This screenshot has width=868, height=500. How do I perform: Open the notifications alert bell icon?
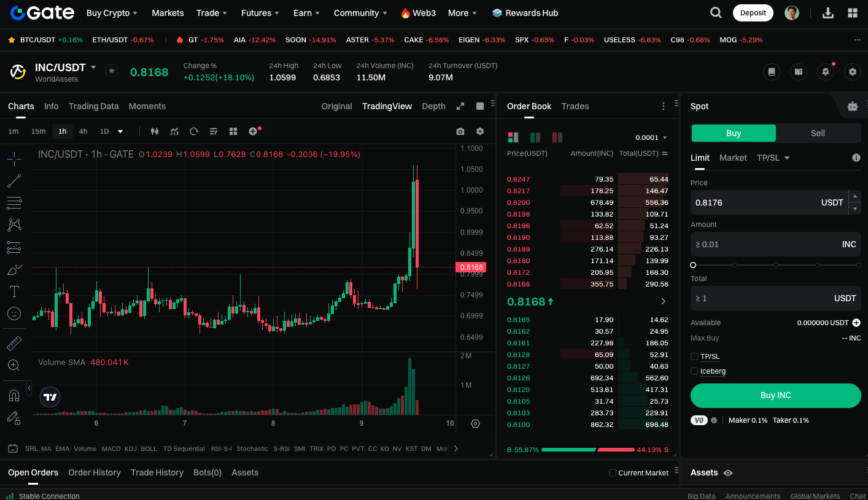[826, 72]
